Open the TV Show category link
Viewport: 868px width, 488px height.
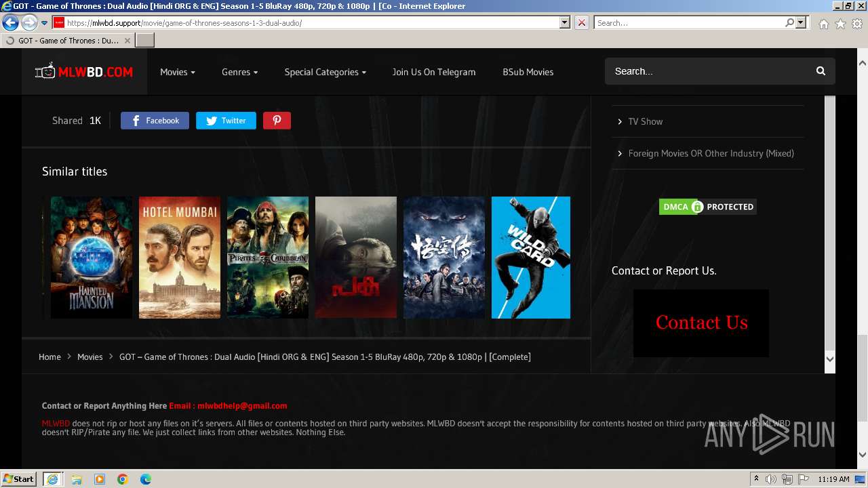[645, 121]
